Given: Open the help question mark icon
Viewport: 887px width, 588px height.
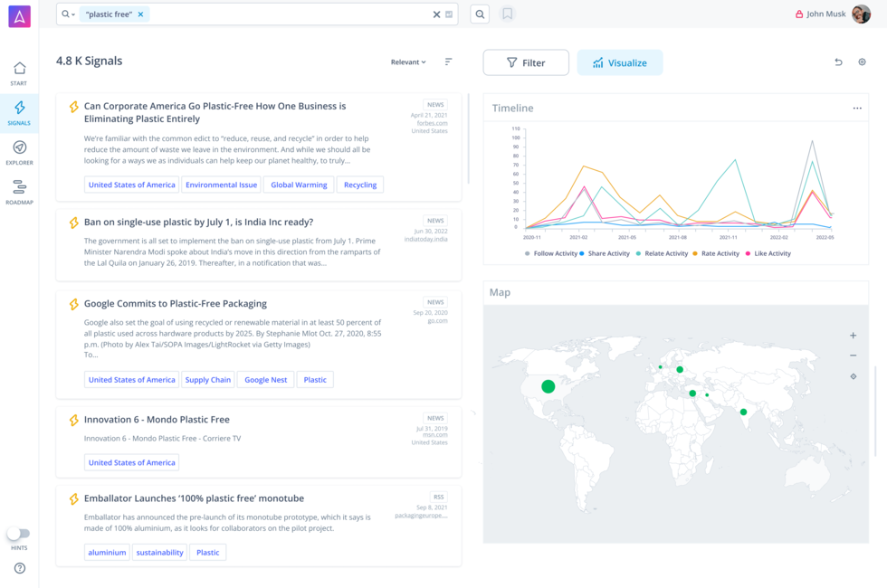Looking at the screenshot, I should pos(19,568).
